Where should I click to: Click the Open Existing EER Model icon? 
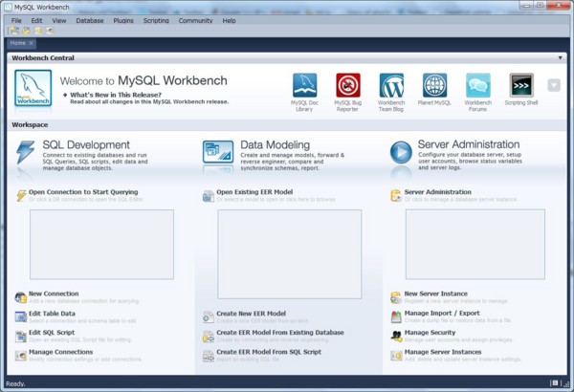209,196
